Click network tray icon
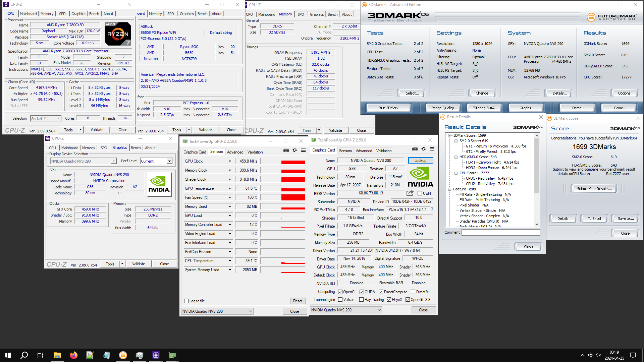This screenshot has width=644, height=362. [x=590, y=355]
